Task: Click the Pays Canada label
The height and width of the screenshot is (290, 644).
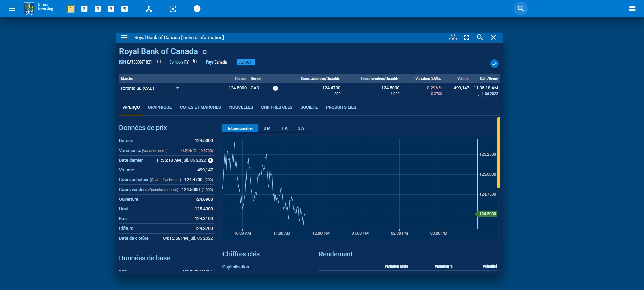Action: point(216,62)
